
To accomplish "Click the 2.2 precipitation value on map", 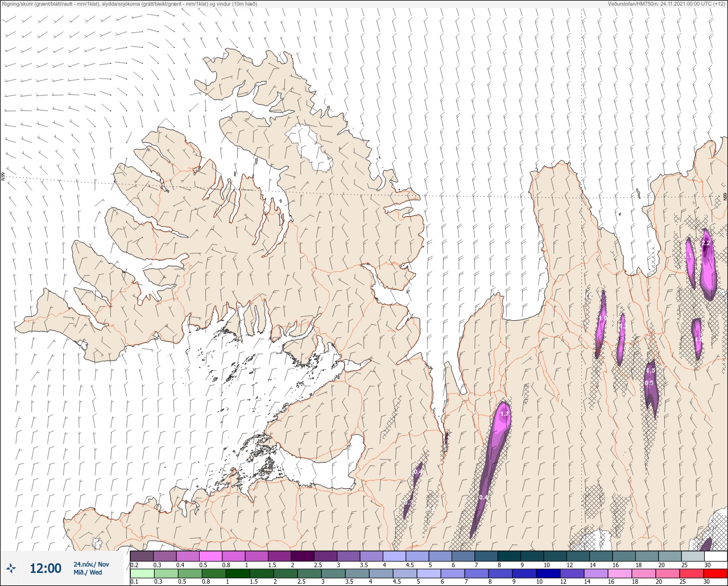I will pos(706,243).
